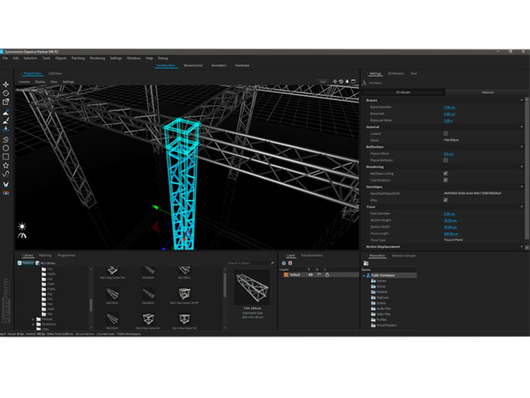
Task: Collapse the General section
Action: point(522,127)
